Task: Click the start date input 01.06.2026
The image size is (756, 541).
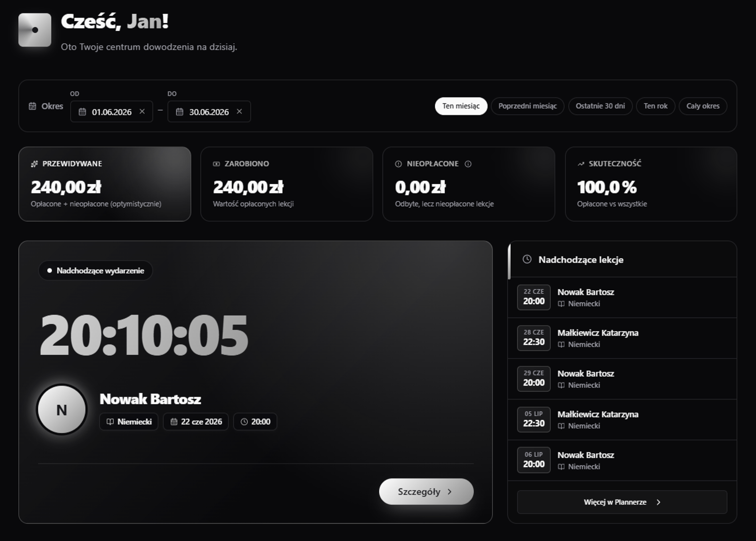Action: tap(112, 112)
